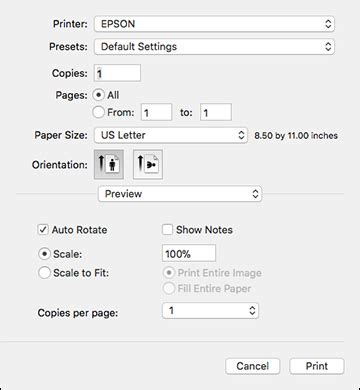360x390 pixels.
Task: Open the Presets dropdown menu
Action: 214,47
